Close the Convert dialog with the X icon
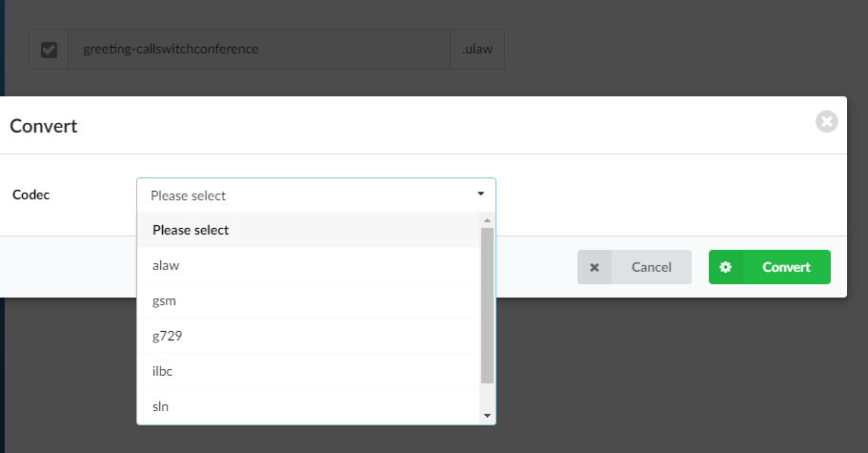 point(826,122)
